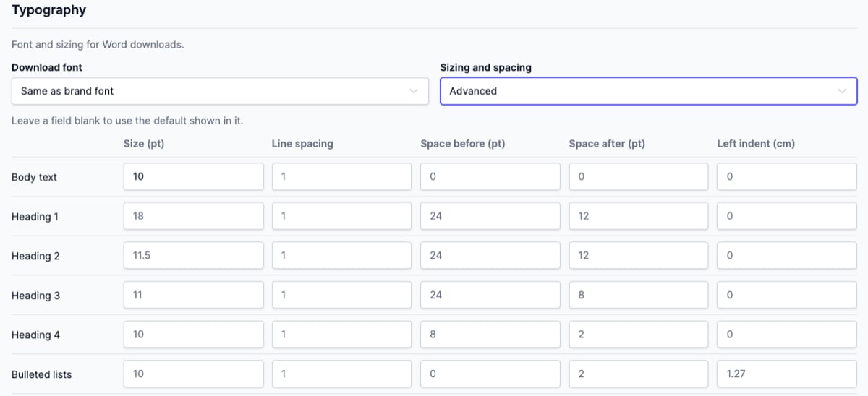Open the Download font dropdown

click(x=220, y=91)
